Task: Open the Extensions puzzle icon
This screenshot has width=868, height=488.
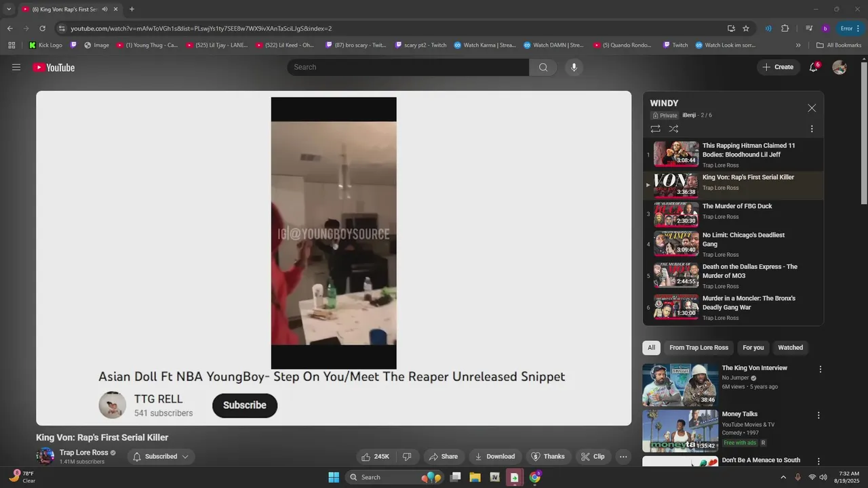Action: (x=785, y=28)
